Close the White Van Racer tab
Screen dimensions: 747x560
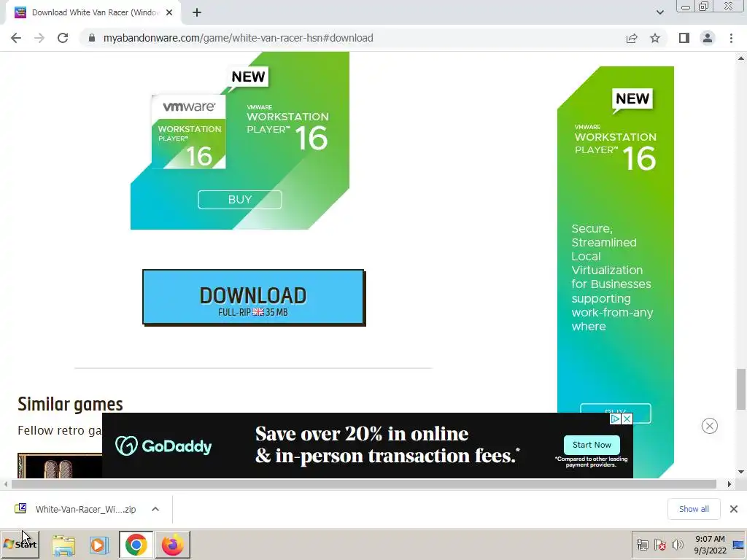point(169,13)
